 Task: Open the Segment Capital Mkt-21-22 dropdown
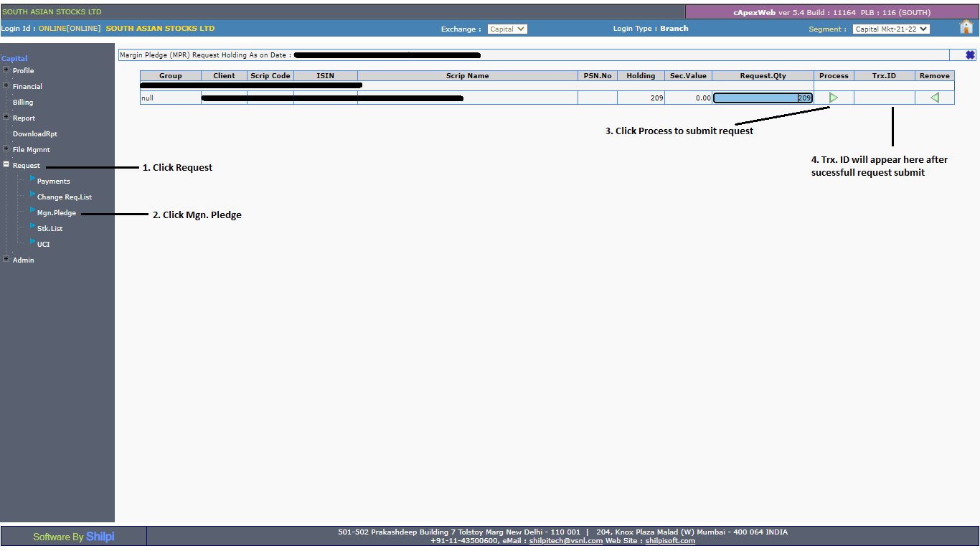pos(890,29)
